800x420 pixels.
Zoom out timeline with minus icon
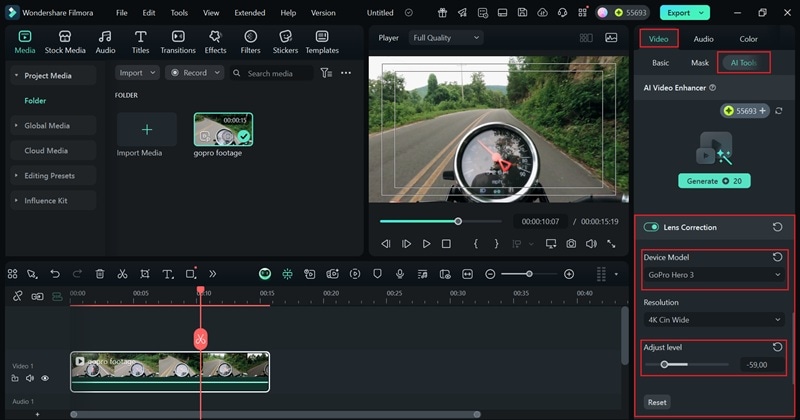coord(490,274)
